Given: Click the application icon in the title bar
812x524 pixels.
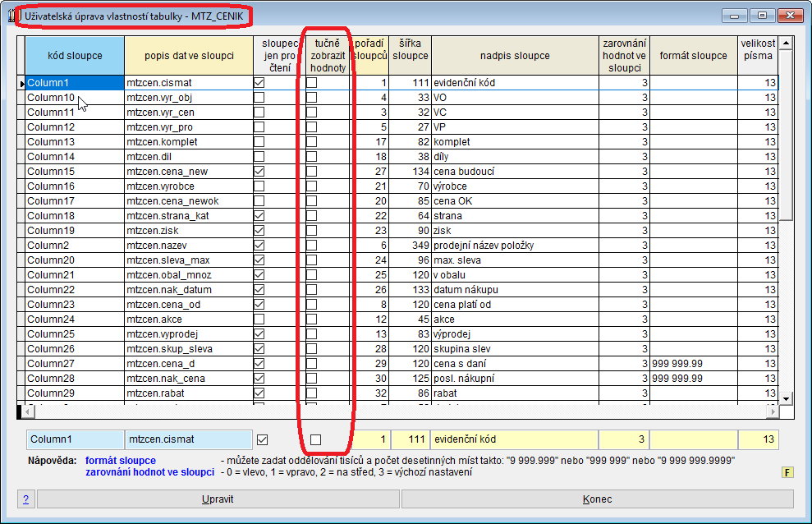Looking at the screenshot, I should pos(12,16).
